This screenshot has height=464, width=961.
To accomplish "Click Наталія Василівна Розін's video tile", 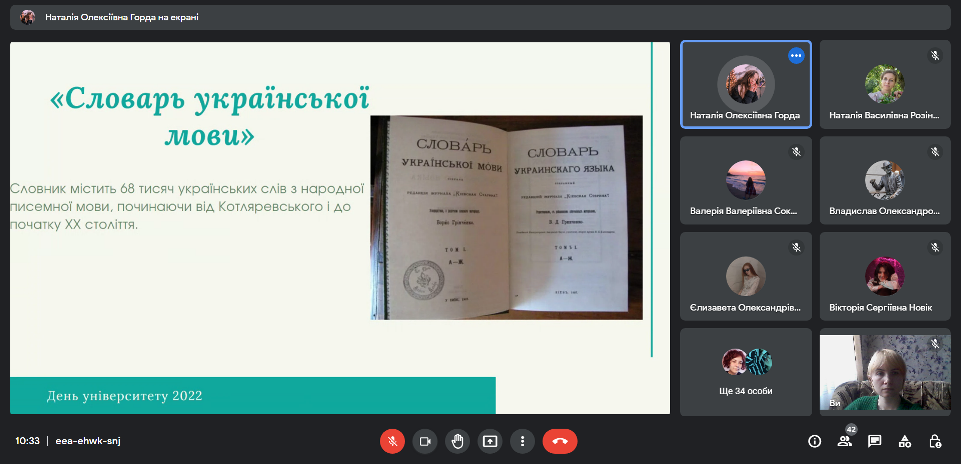I will coord(884,84).
